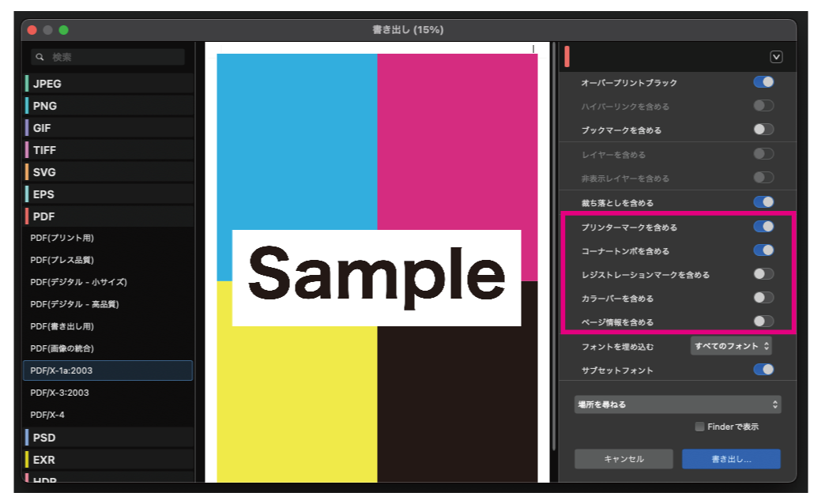Screen dimensions: 829x504
Task: Open the TIFF format category
Action: click(x=45, y=150)
